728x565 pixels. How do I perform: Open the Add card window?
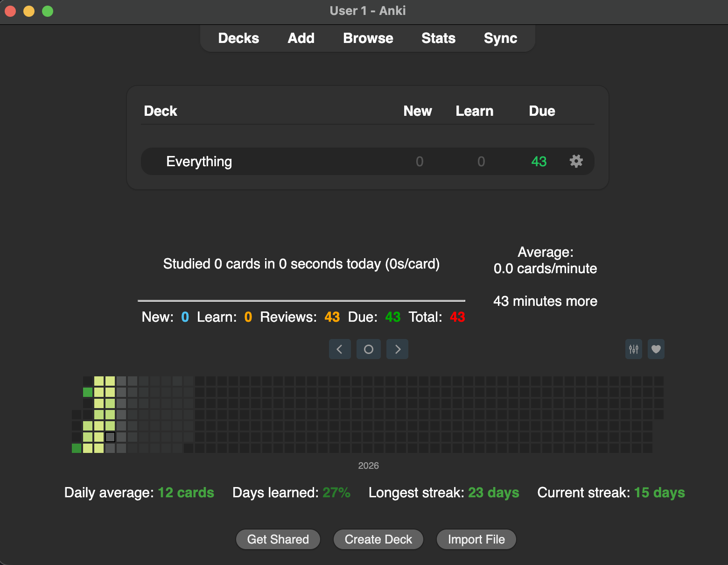click(x=301, y=38)
